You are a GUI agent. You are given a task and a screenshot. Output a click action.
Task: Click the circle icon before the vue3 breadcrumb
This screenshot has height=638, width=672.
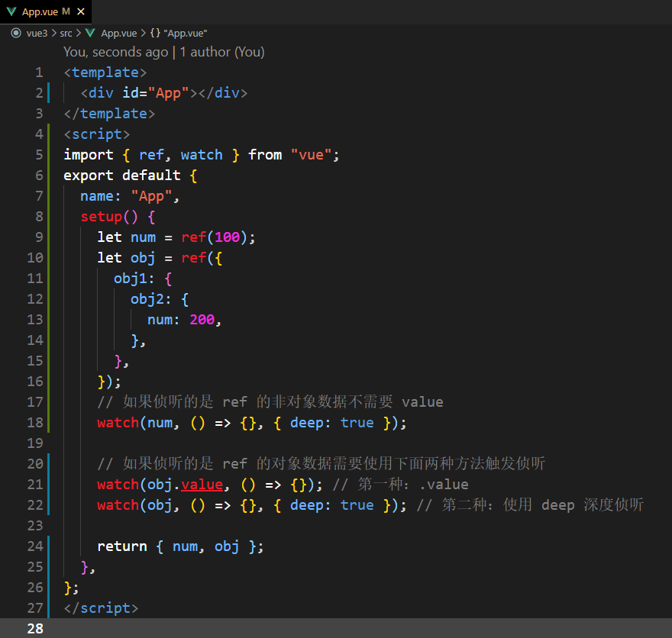[x=16, y=33]
